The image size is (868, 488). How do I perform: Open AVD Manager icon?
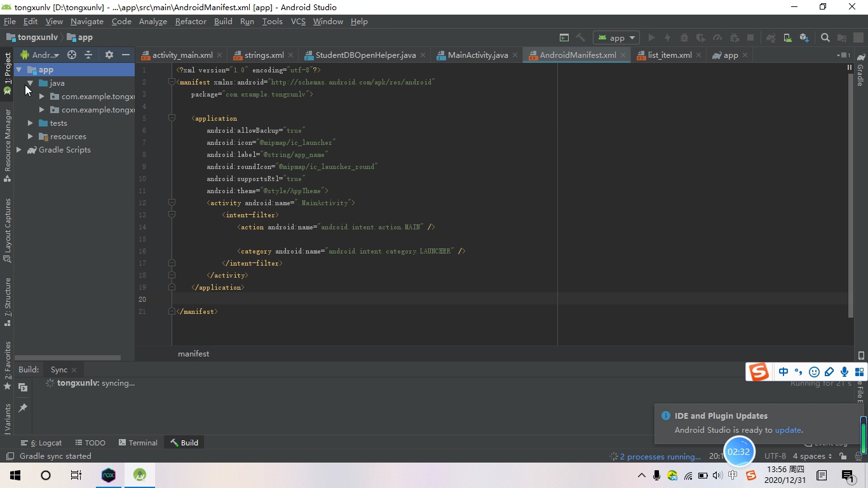[x=787, y=37]
